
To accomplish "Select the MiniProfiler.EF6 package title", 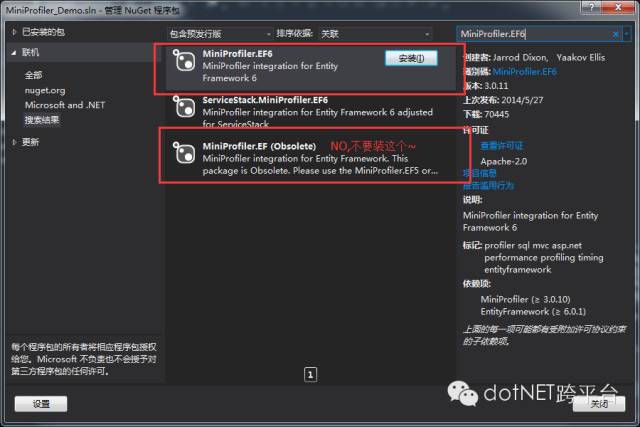I will (x=238, y=54).
